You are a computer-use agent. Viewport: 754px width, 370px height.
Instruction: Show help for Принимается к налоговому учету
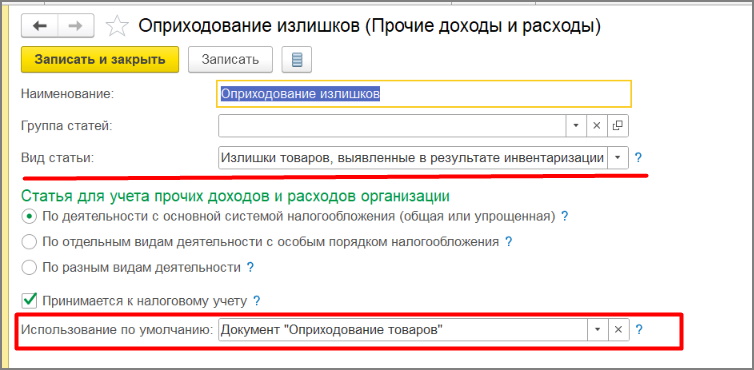pyautogui.click(x=257, y=302)
